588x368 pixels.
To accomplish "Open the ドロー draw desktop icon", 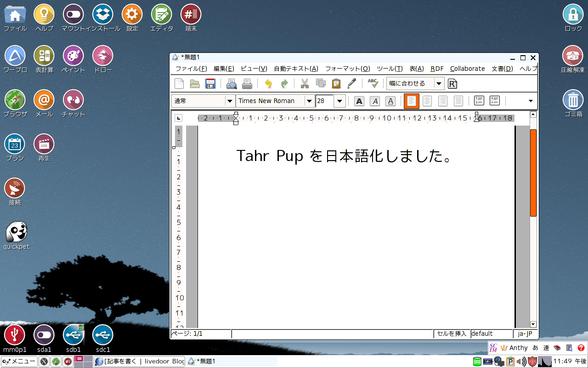I will [x=103, y=60].
